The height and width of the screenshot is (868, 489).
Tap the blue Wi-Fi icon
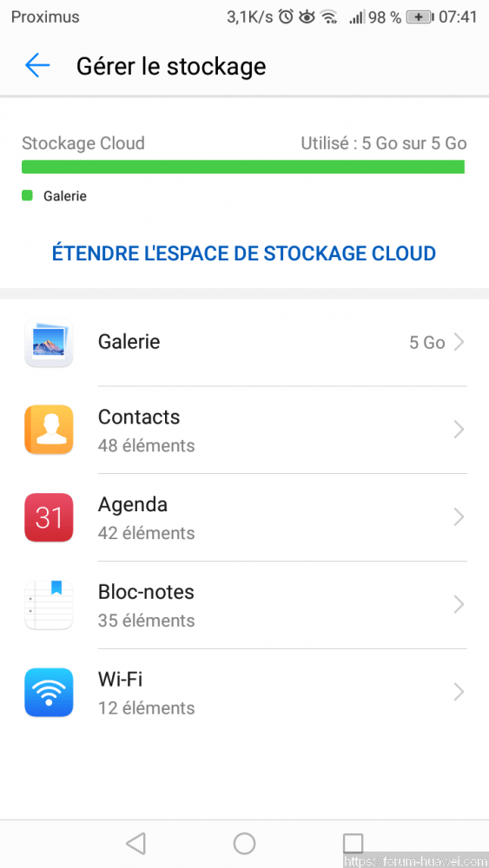pos(49,693)
